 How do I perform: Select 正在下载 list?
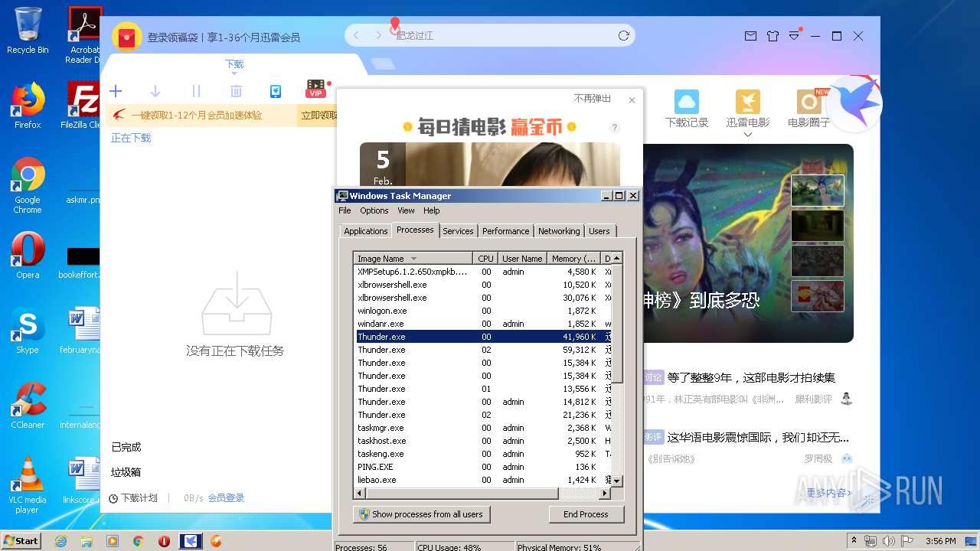[x=131, y=138]
